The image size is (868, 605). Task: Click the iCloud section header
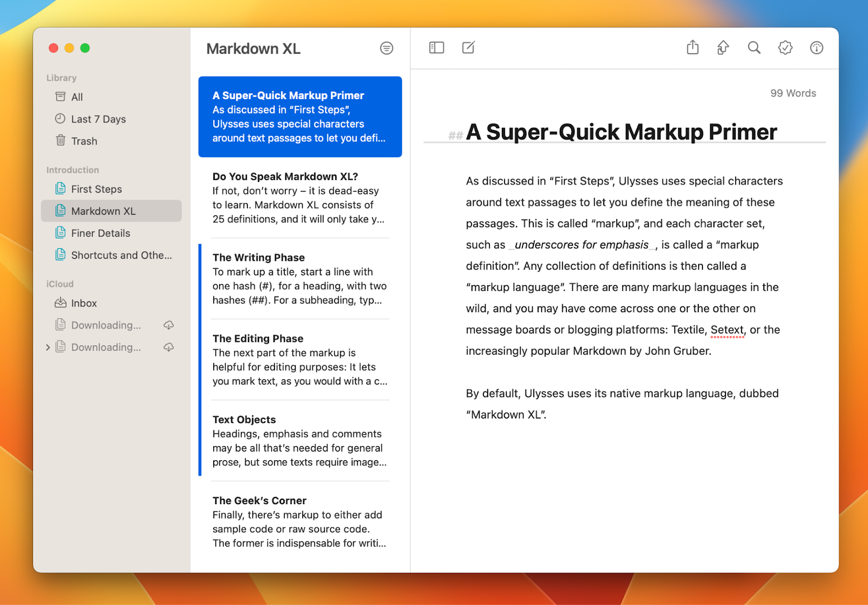pos(60,284)
